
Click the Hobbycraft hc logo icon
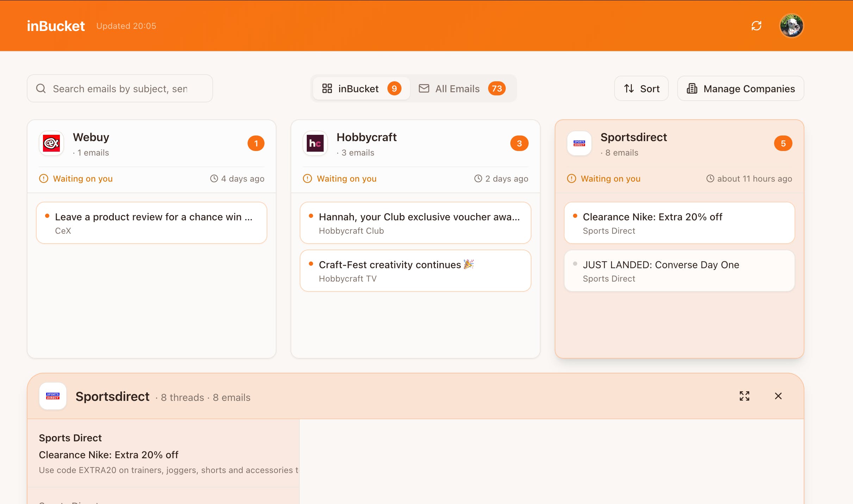pyautogui.click(x=315, y=143)
